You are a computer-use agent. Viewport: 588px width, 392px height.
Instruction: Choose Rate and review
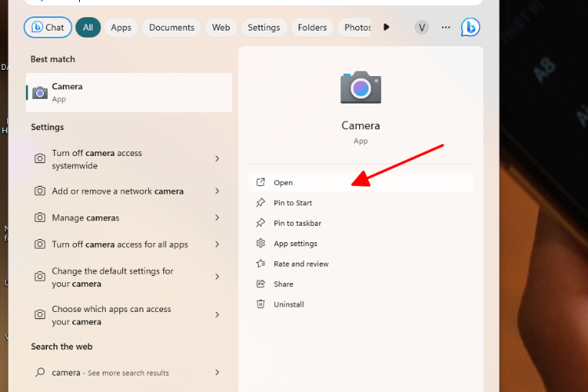[x=361, y=263]
